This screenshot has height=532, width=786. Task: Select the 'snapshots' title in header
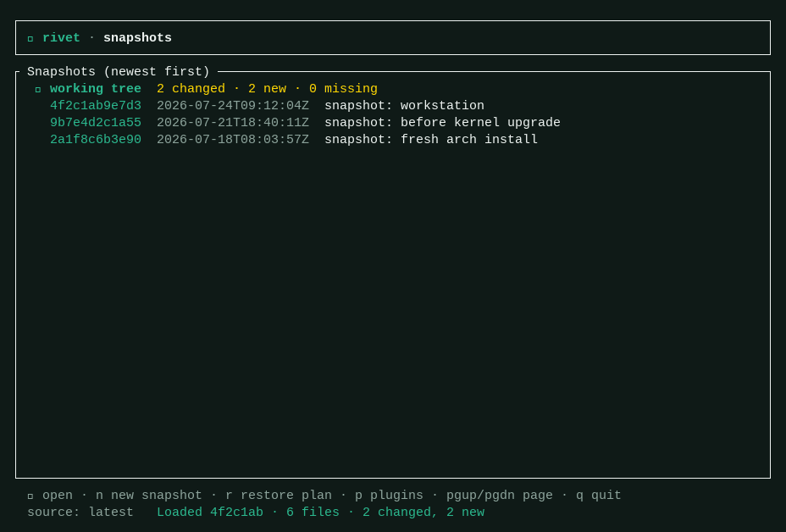137,38
